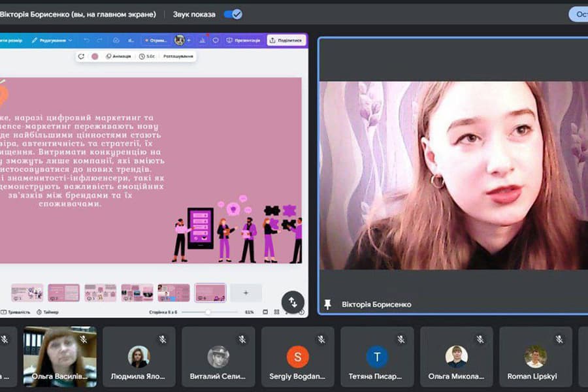
Task: Start presentation with Презентація button
Action: pyautogui.click(x=243, y=41)
